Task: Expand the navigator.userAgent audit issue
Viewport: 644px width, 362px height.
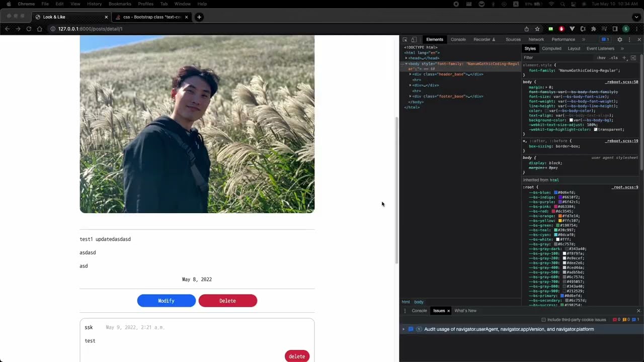Action: [x=403, y=329]
